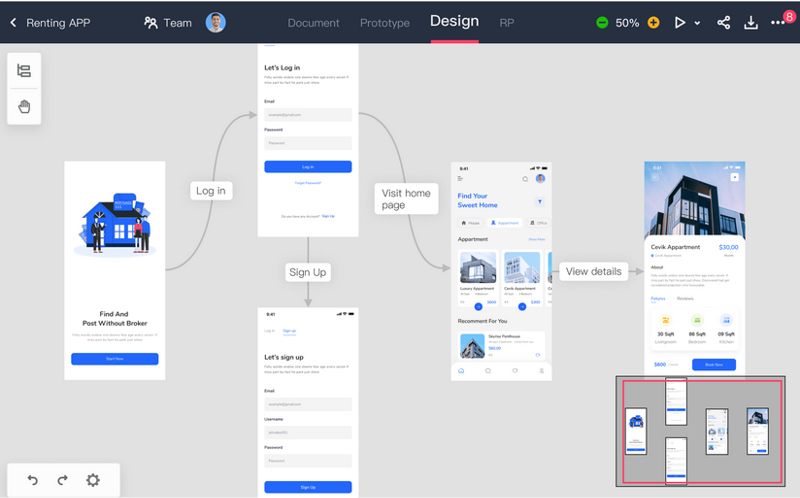Go back using the arrow beside Renting APP

tap(13, 22)
